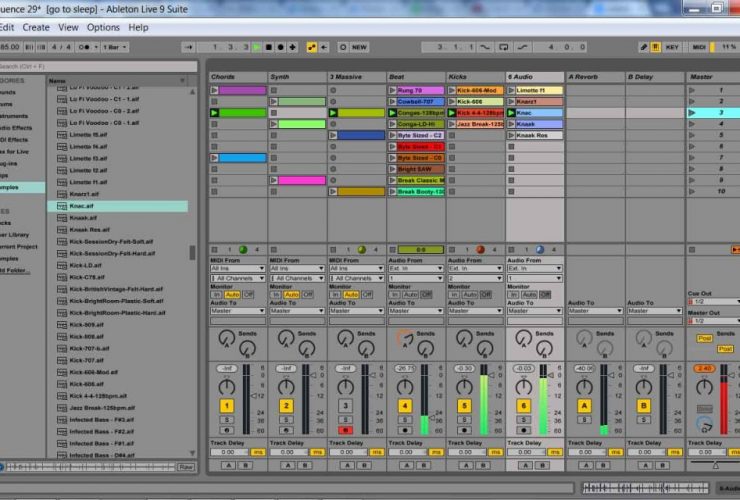Click the NEW button in the control bar
This screenshot has height=500, width=740.
coord(359,47)
